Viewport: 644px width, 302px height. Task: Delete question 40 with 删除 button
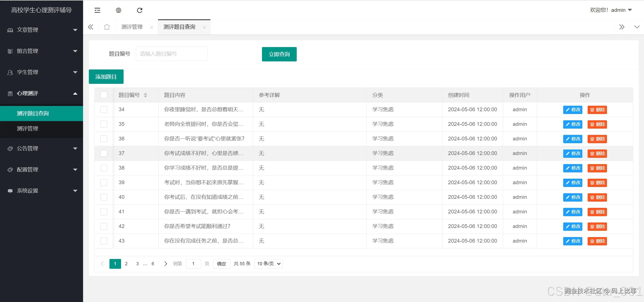pos(597,197)
